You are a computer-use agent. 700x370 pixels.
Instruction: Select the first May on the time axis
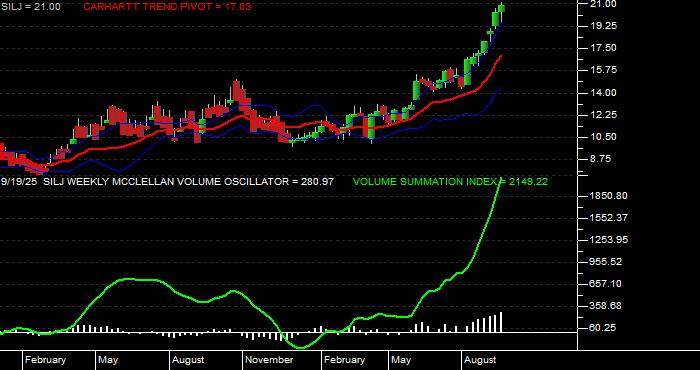click(x=108, y=360)
